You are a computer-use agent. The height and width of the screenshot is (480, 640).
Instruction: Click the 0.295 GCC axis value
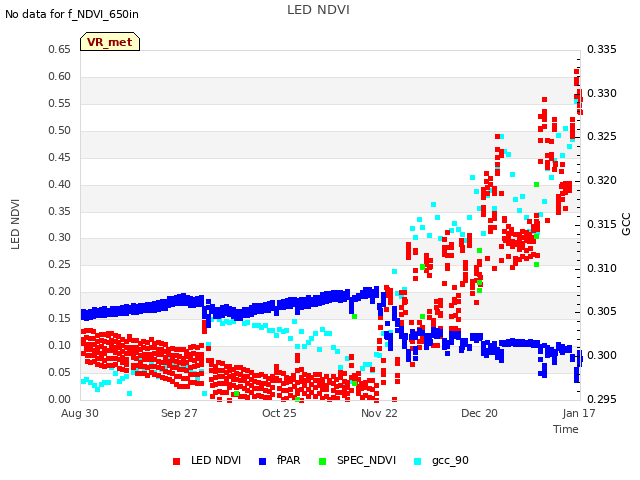602,399
